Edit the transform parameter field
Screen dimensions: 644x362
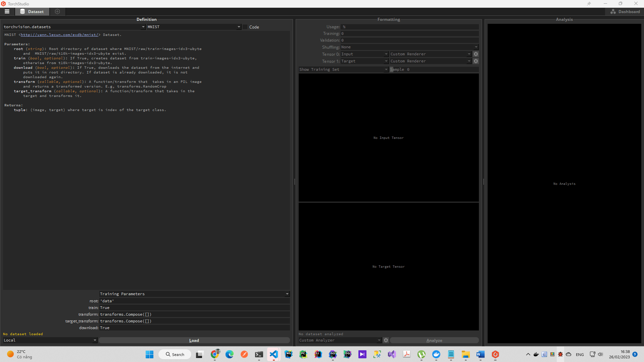[x=194, y=314]
